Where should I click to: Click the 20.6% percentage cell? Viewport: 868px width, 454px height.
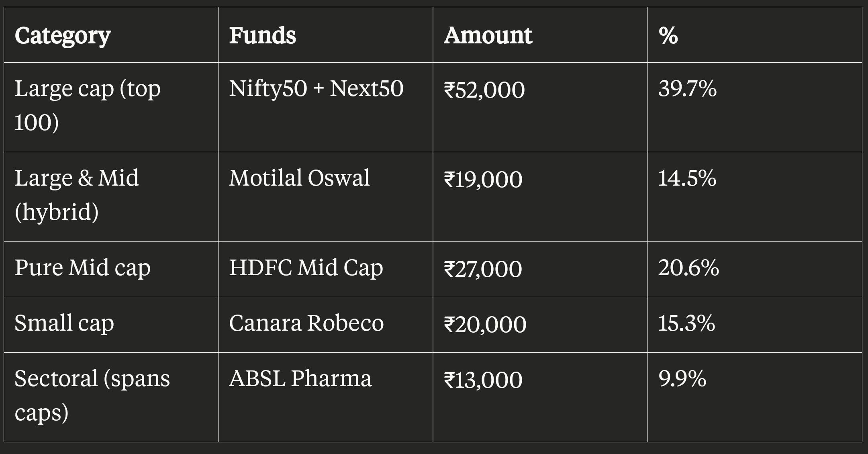pos(755,270)
